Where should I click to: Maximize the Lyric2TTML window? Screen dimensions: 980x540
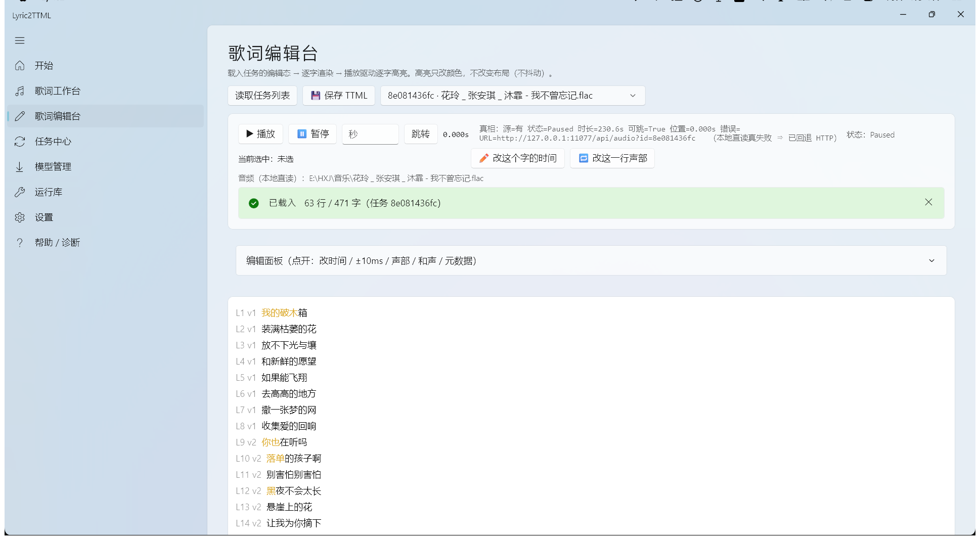coord(931,15)
